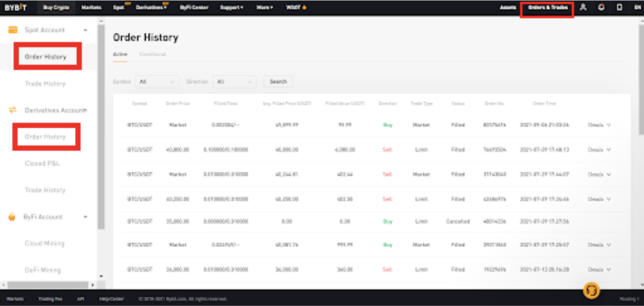Open the Support menu
Viewport: 644px width, 306px height.
point(231,7)
